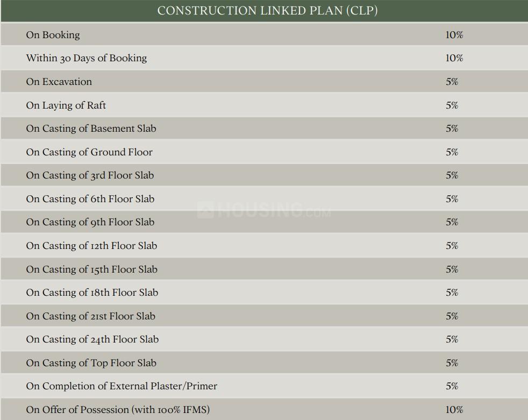Click the Within 30 Days of Booking text
Viewport: 528px width, 420px height.
pyautogui.click(x=86, y=58)
